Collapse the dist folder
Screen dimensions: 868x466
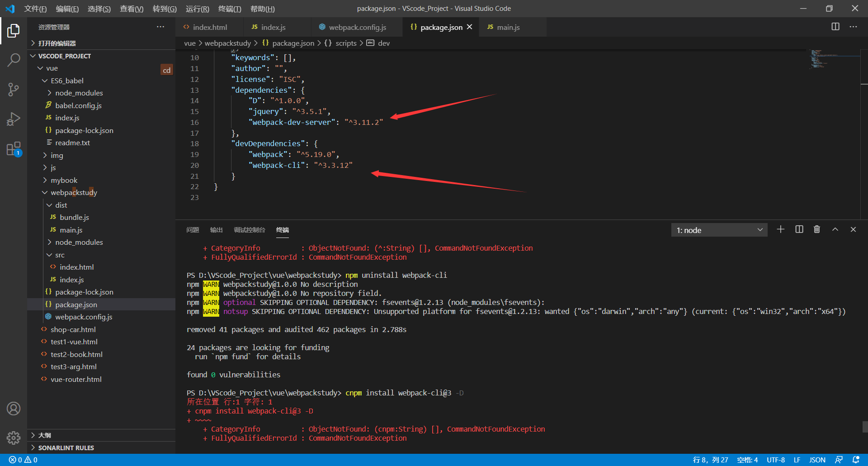coord(101,205)
